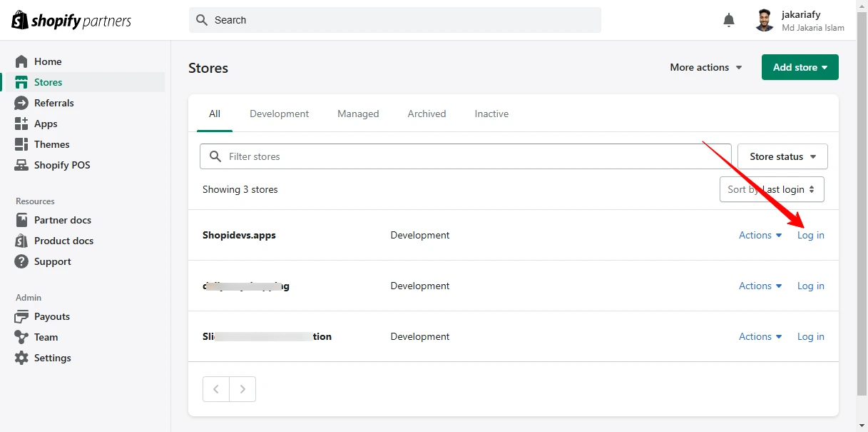Click the Stores shop icon in sidebar
This screenshot has width=868, height=432.
coord(21,82)
